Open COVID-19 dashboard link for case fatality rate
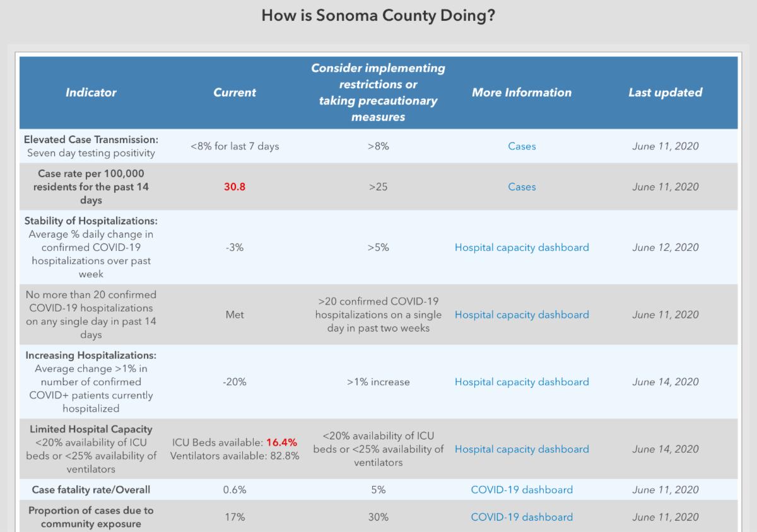This screenshot has width=757, height=532. tap(522, 490)
